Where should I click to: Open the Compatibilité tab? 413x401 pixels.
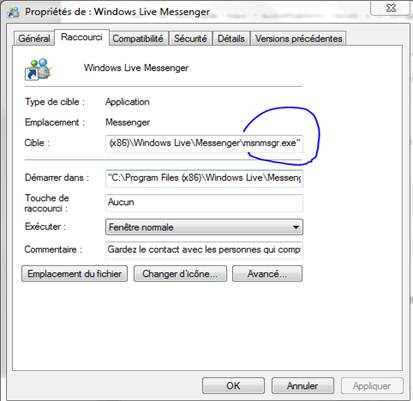[138, 39]
